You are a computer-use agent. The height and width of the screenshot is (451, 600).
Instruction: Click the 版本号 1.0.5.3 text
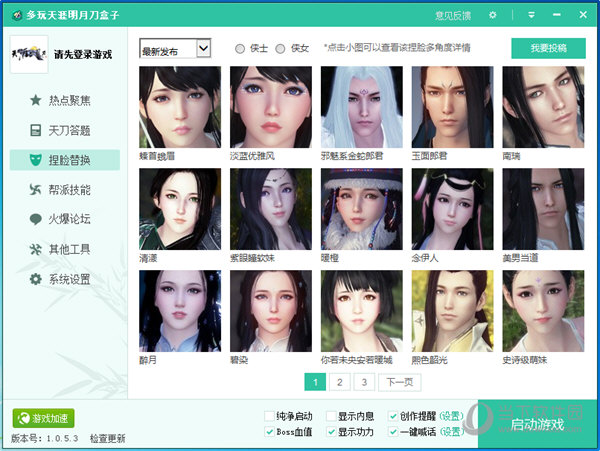pos(44,438)
